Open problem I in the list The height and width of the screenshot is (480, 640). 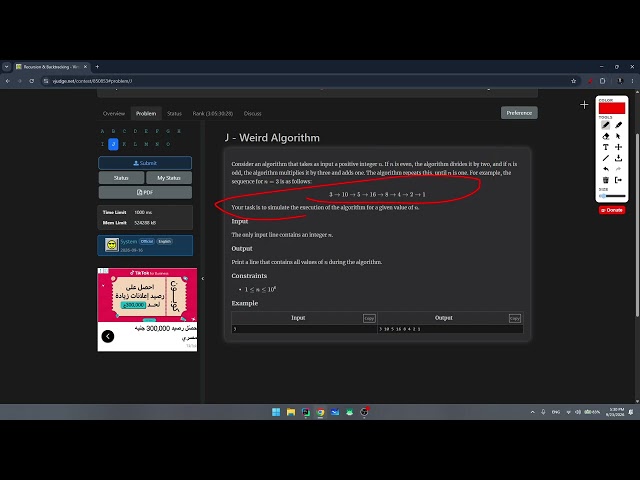[102, 144]
